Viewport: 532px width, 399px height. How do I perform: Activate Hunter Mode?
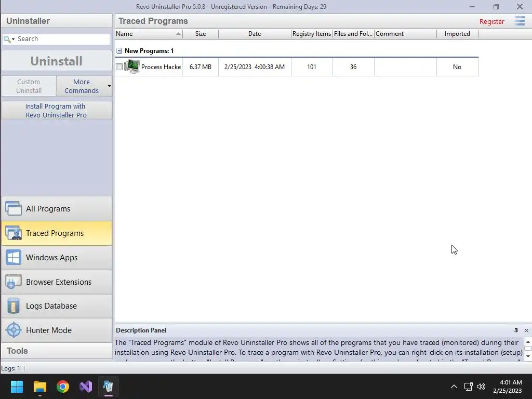pyautogui.click(x=56, y=330)
